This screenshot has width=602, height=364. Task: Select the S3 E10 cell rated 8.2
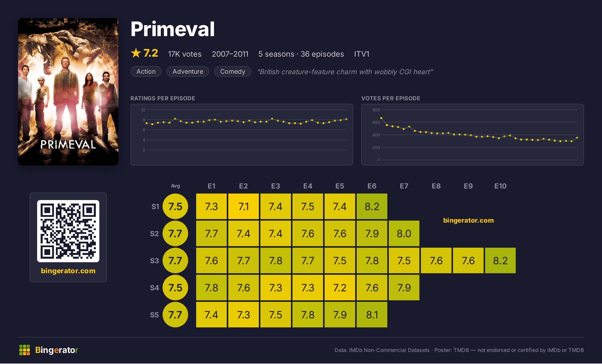tap(500, 261)
